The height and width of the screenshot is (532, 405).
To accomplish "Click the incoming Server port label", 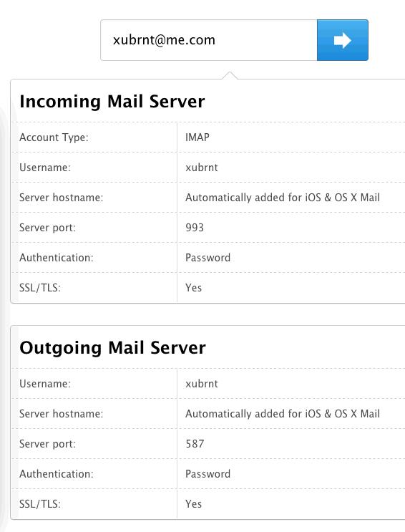I will point(47,228).
